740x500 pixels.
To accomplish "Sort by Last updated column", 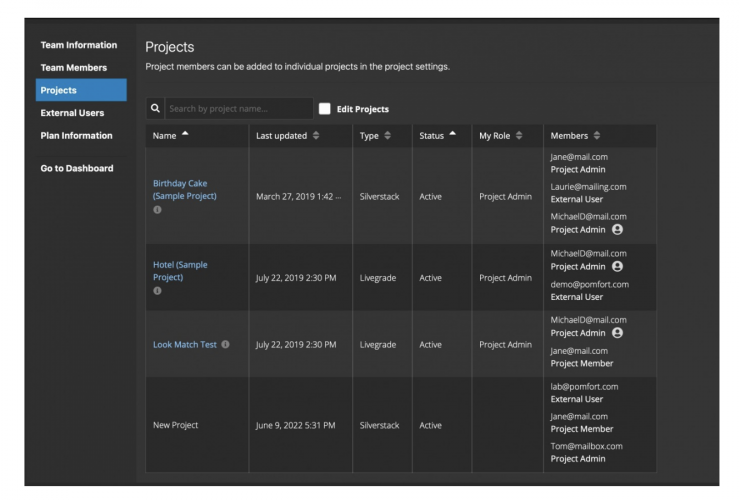I will point(318,136).
